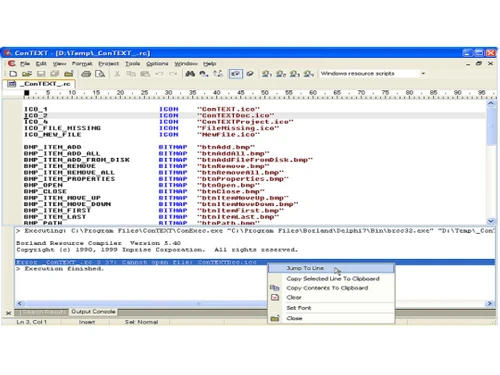The width and height of the screenshot is (500, 375).
Task: Open the Edit menu
Action: 41,63
